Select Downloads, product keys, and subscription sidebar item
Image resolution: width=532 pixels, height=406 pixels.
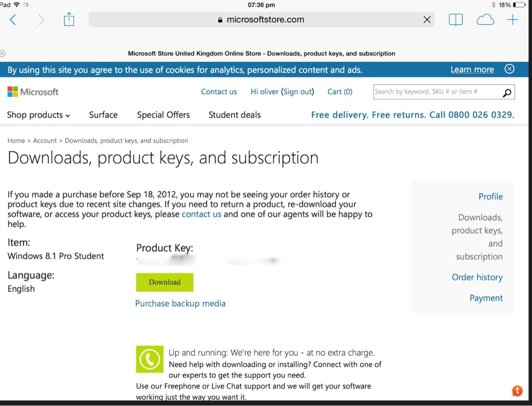(477, 237)
